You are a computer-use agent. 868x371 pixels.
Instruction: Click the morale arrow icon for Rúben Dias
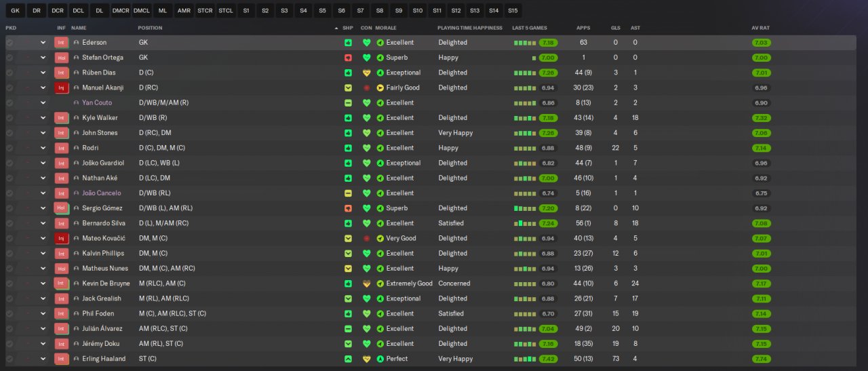pos(380,73)
